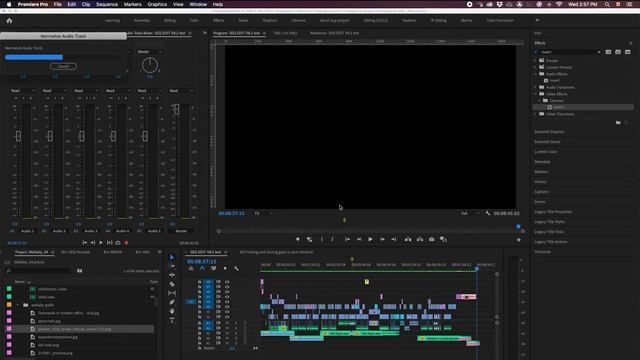
Task: Select the Razor tool
Action: pos(172,284)
